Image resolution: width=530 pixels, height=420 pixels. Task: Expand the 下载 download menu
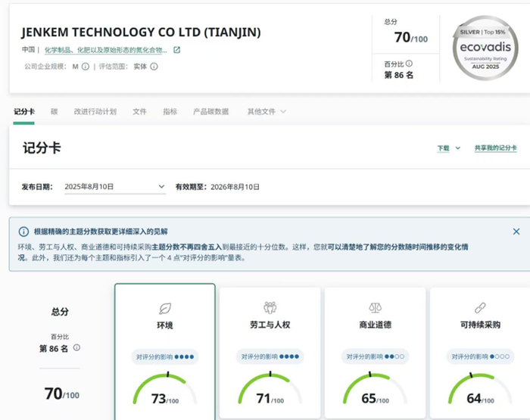click(x=448, y=148)
